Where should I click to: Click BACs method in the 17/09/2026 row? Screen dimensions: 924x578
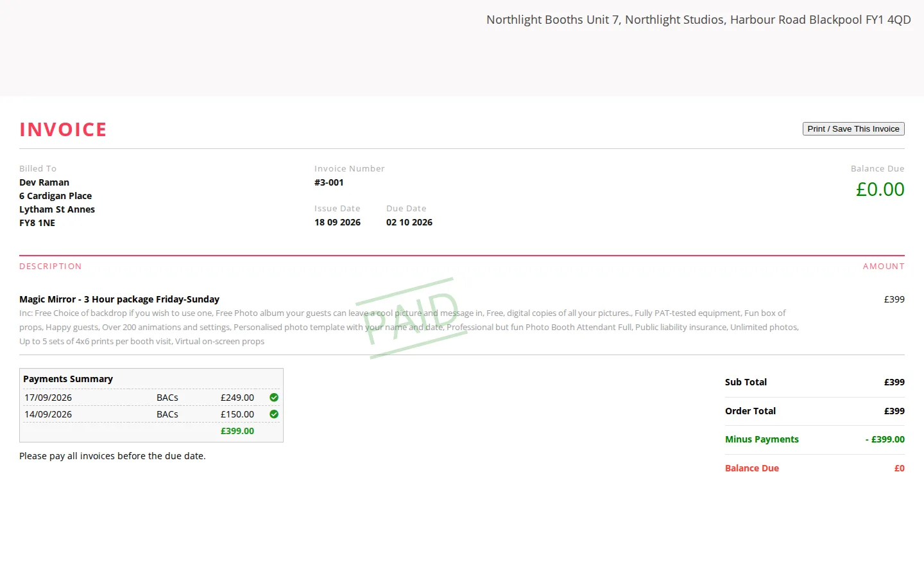click(x=167, y=398)
